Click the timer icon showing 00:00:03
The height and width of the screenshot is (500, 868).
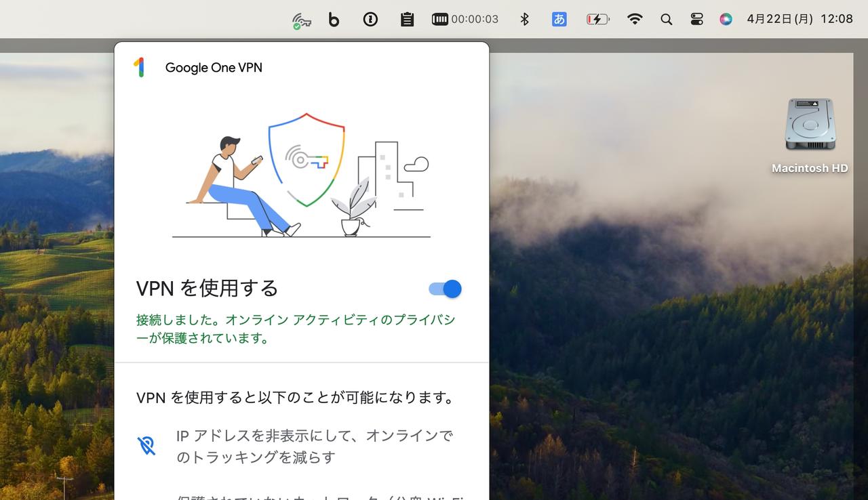tap(465, 20)
